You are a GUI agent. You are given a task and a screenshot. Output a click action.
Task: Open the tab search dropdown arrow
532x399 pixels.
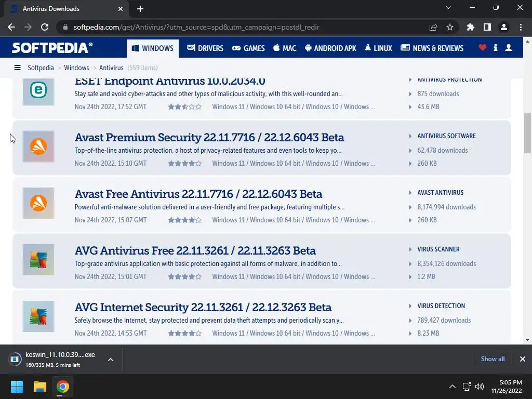(x=448, y=7)
